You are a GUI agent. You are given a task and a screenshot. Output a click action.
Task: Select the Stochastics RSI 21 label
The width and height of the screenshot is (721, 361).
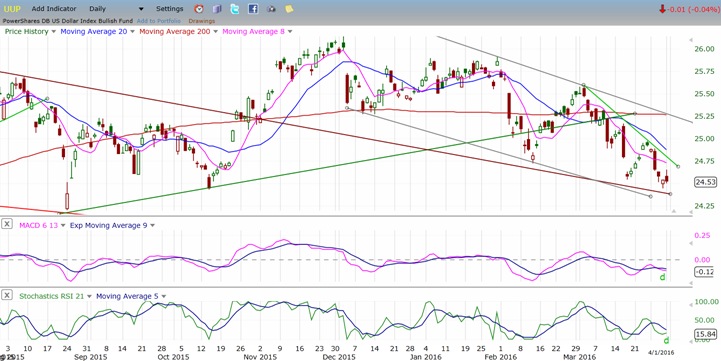(52, 297)
